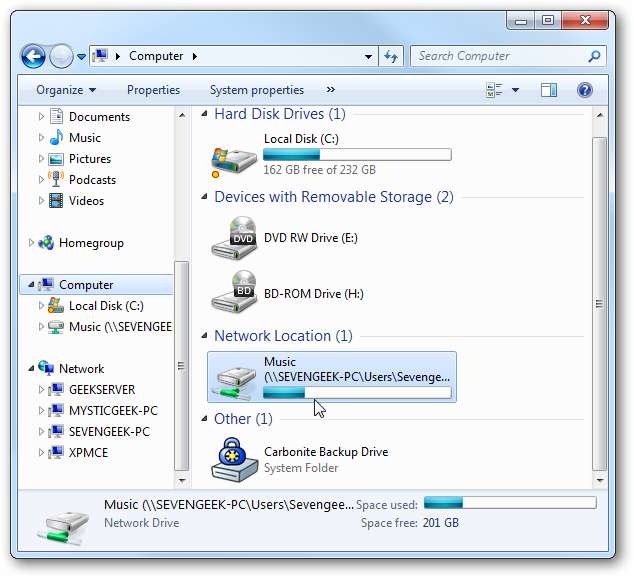This screenshot has width=634, height=577.
Task: Expand the Music library arrow
Action: 41,137
